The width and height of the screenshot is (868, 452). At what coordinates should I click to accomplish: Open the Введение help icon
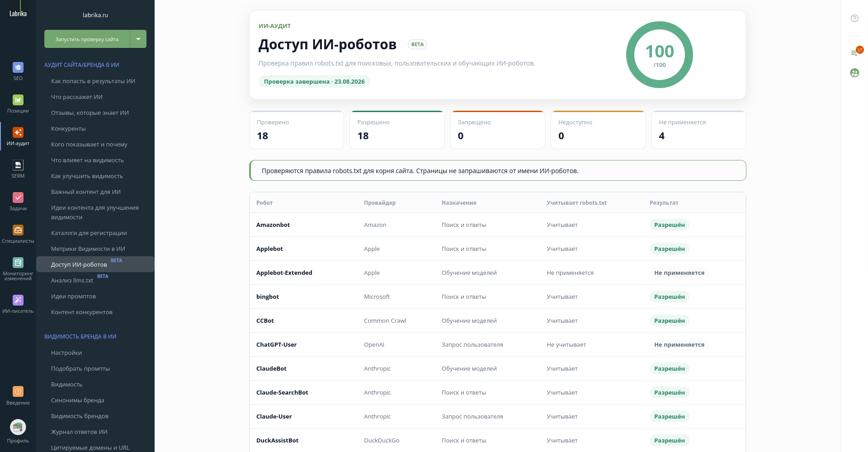(x=18, y=391)
